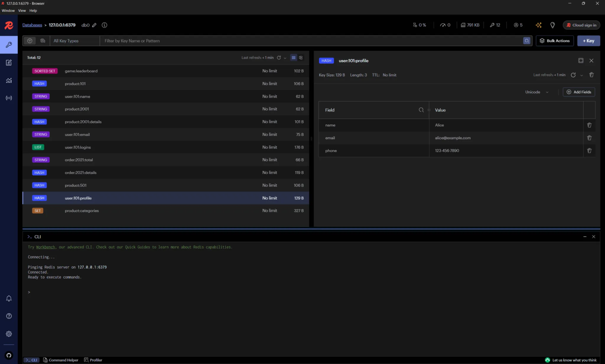This screenshot has width=605, height=364.
Task: Open Redis Copilot with the sparkles icon
Action: (x=538, y=25)
